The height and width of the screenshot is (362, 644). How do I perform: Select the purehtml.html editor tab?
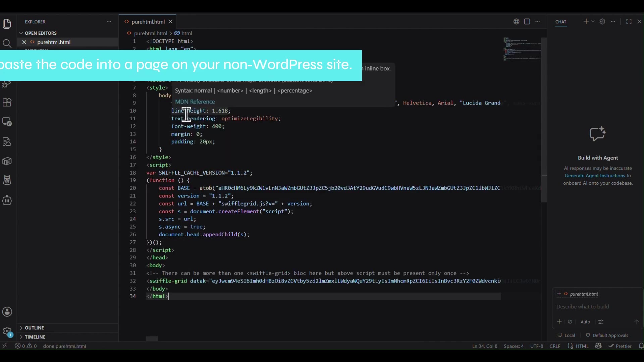click(148, 22)
